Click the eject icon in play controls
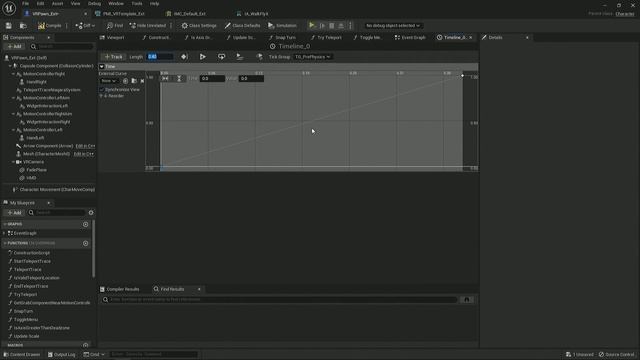The image size is (640, 360). pos(341,25)
